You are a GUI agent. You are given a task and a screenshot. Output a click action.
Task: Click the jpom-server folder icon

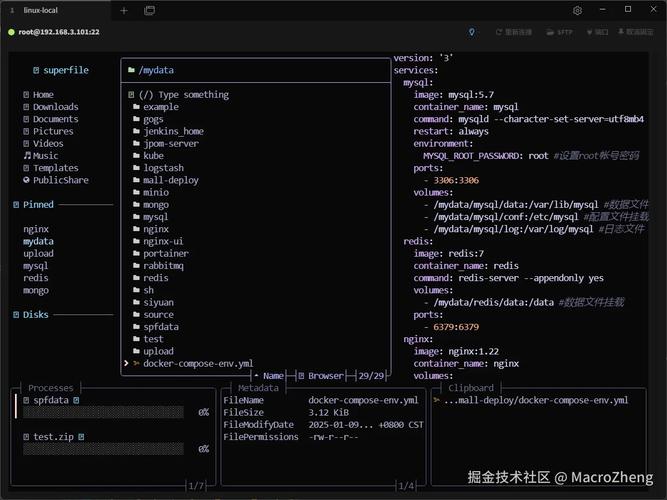click(136, 143)
